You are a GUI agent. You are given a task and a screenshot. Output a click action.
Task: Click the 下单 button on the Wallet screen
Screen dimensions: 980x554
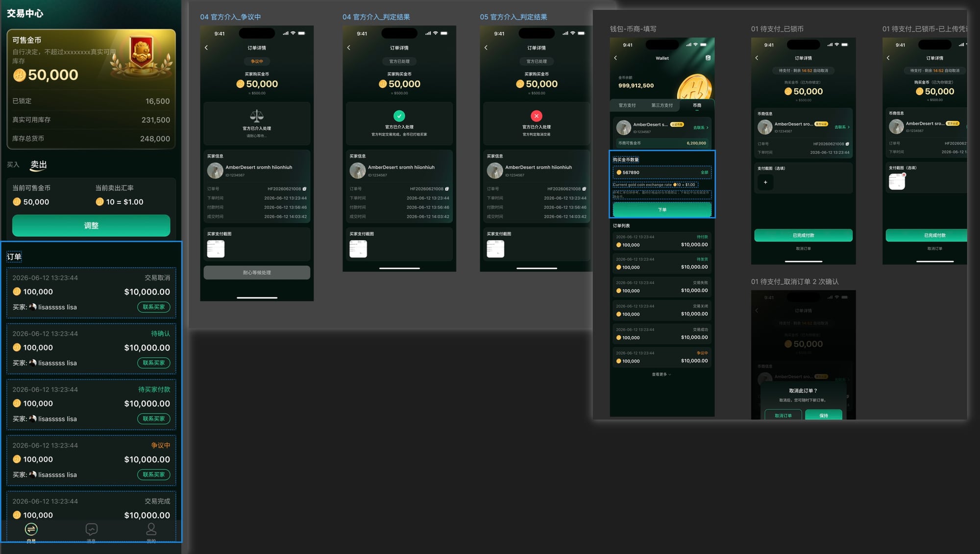(x=662, y=210)
